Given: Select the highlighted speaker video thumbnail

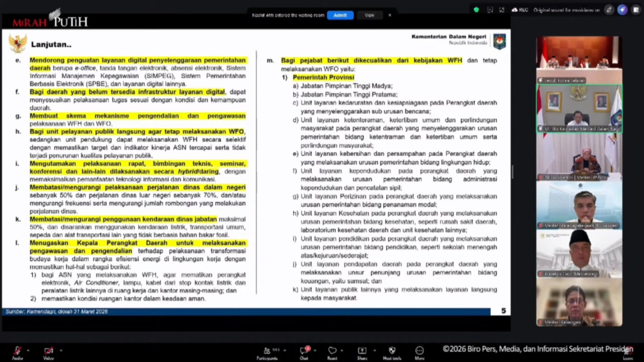Looking at the screenshot, I should (x=578, y=107).
